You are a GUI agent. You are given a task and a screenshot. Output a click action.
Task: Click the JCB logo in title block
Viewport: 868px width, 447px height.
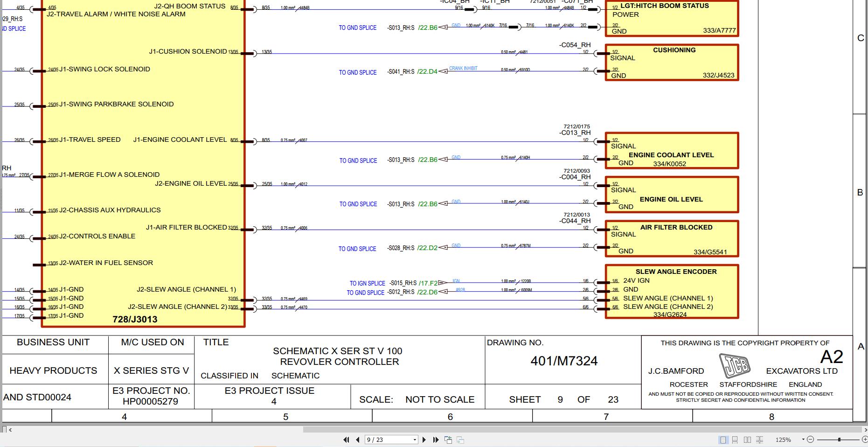tap(735, 365)
